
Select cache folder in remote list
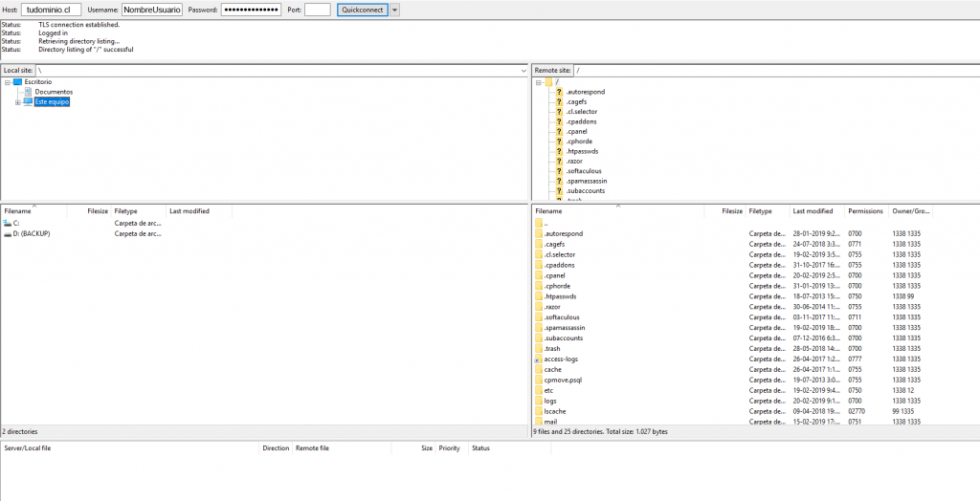click(552, 370)
